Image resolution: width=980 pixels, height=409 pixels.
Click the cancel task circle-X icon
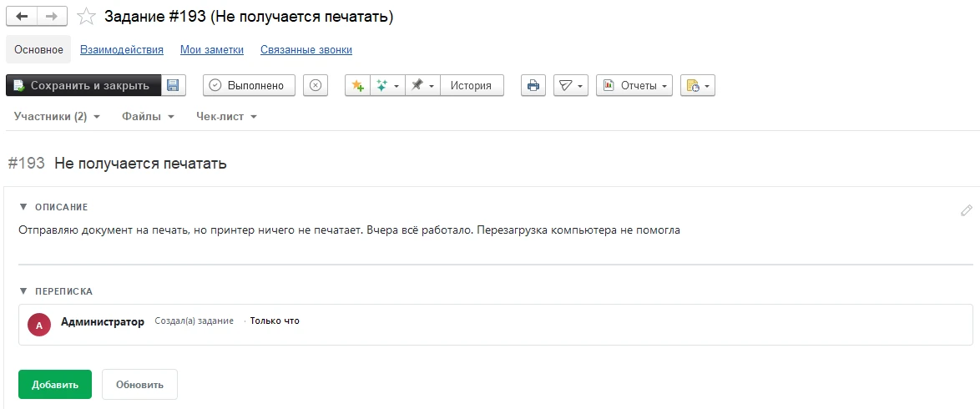coord(316,86)
